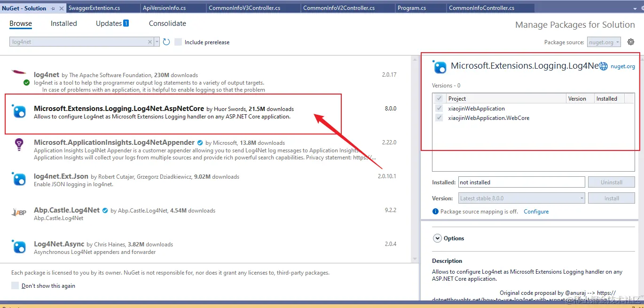Screen dimensions: 644x308
Task: Refresh the package search results
Action: coord(166,42)
